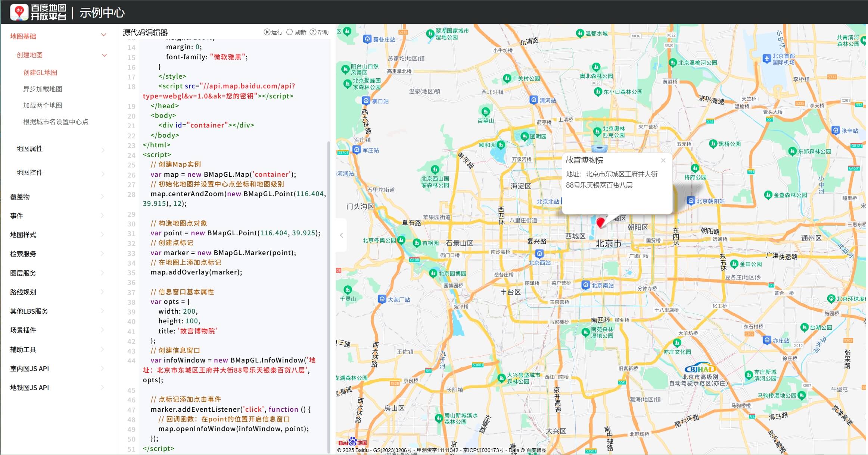Collapse the 地图基础 section chevron
Viewport: 868px width, 455px height.
pos(104,35)
